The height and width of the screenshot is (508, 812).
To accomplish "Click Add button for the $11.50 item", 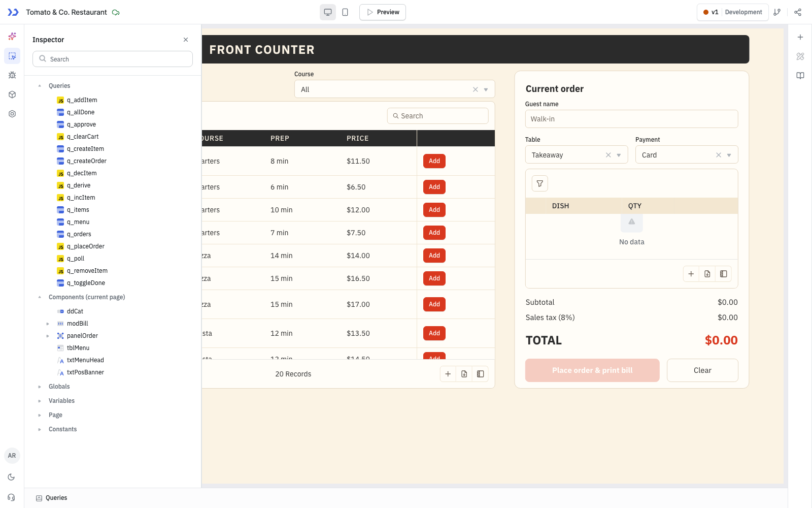I will pyautogui.click(x=434, y=161).
